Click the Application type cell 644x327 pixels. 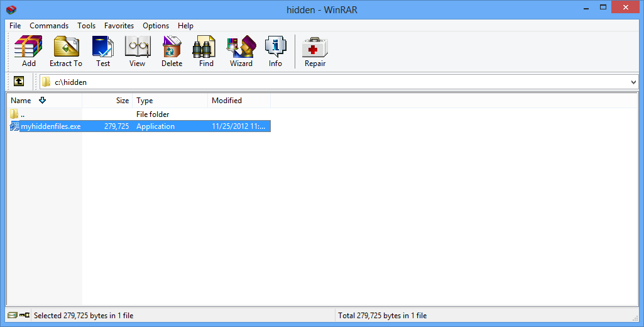pyautogui.click(x=155, y=126)
